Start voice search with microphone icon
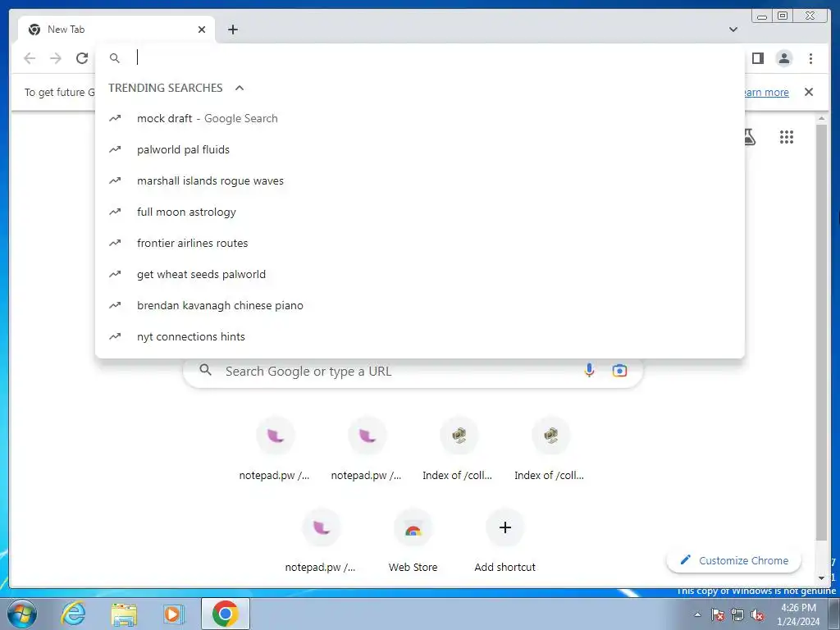This screenshot has width=840, height=630. [589, 370]
